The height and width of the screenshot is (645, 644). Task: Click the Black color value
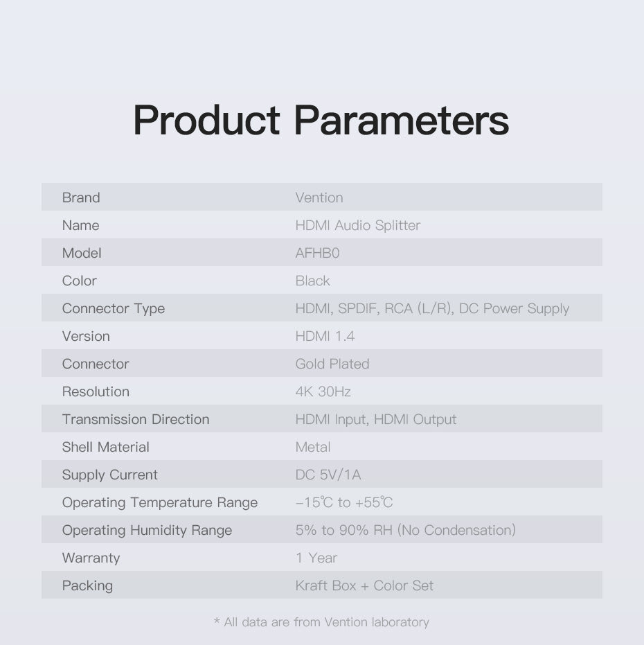(x=312, y=281)
